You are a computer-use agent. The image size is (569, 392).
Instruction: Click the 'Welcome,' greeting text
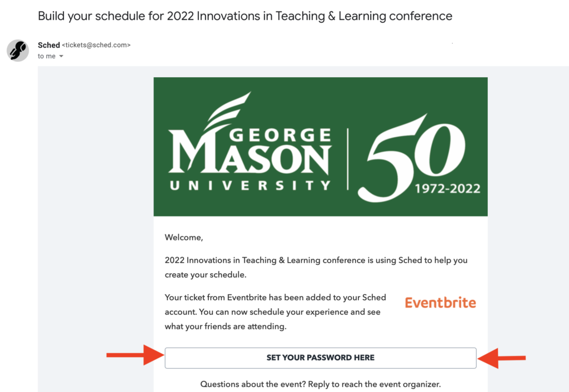pyautogui.click(x=183, y=238)
